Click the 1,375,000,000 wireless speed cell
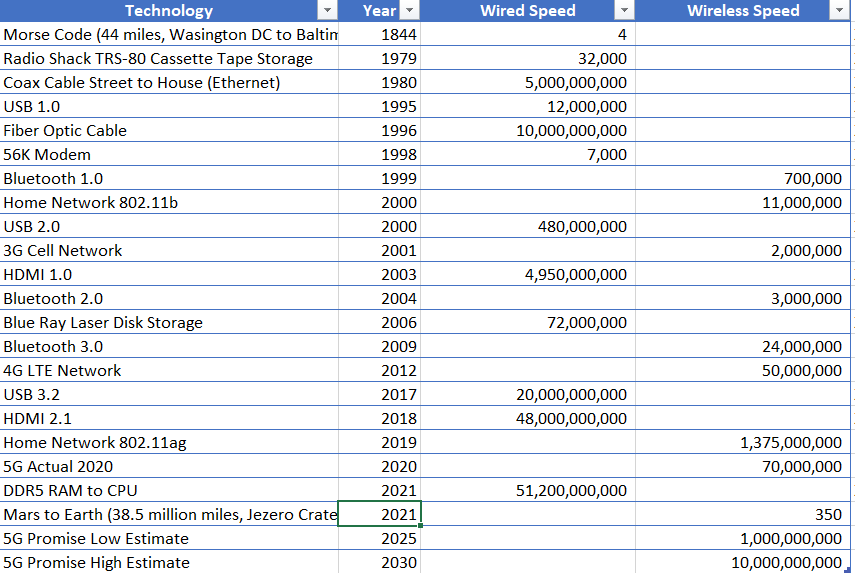This screenshot has height=573, width=855. click(743, 442)
